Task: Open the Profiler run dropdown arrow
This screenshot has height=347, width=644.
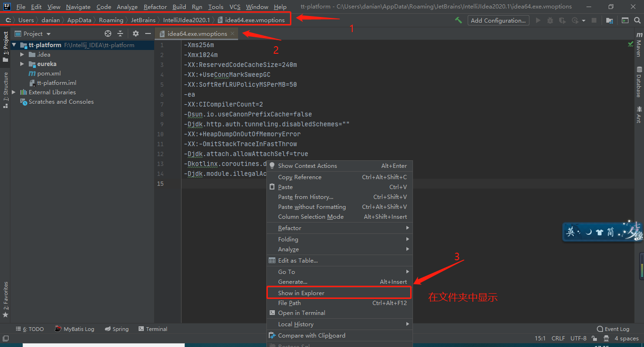Action: 583,21
